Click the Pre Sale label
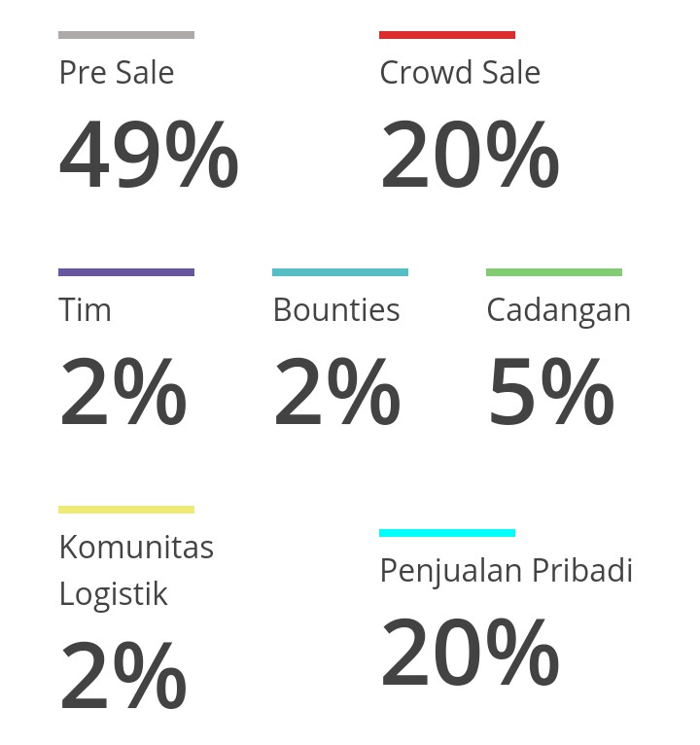 [x=117, y=73]
